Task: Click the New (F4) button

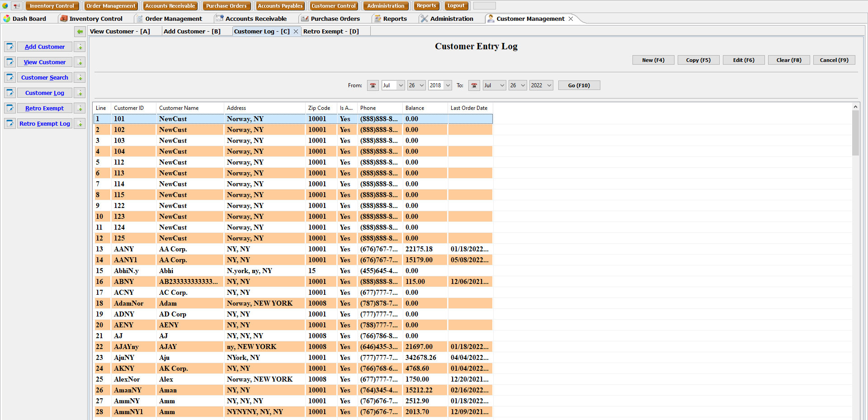Action: click(x=653, y=60)
